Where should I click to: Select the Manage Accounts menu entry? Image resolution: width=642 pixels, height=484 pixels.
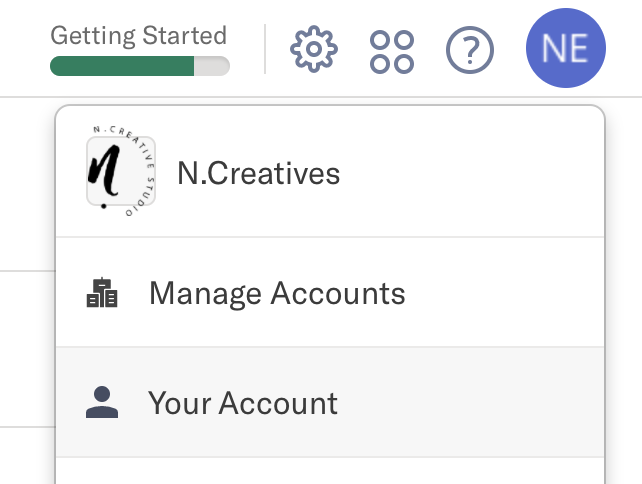tap(330, 292)
